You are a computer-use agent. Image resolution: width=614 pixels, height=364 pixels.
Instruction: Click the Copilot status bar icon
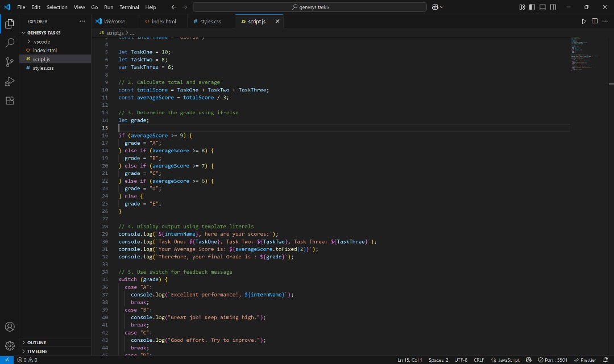click(529, 359)
